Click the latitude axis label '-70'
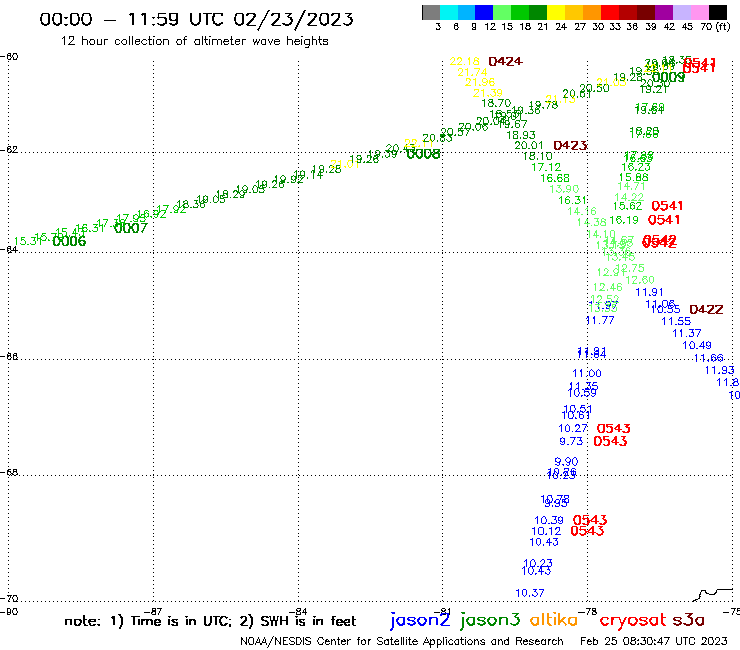Screen dimensions: 740x650 (x=9, y=599)
